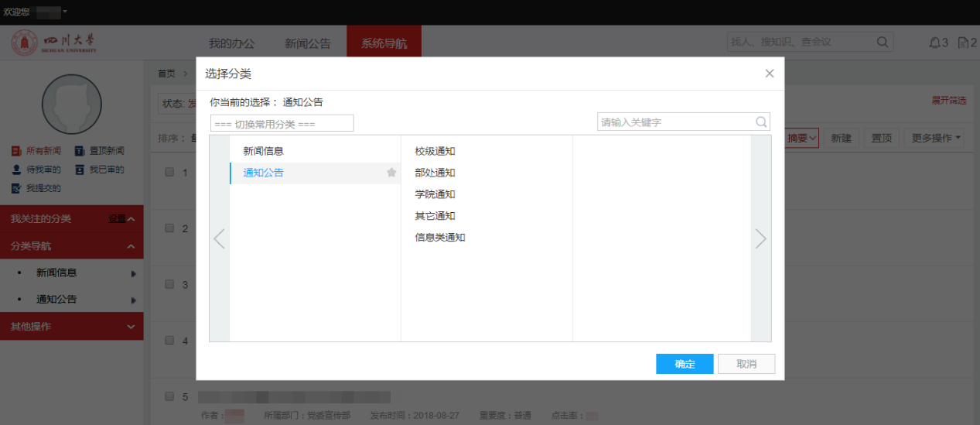Tick checkbox for row 2
Image resolution: width=980 pixels, height=425 pixels.
click(x=169, y=228)
